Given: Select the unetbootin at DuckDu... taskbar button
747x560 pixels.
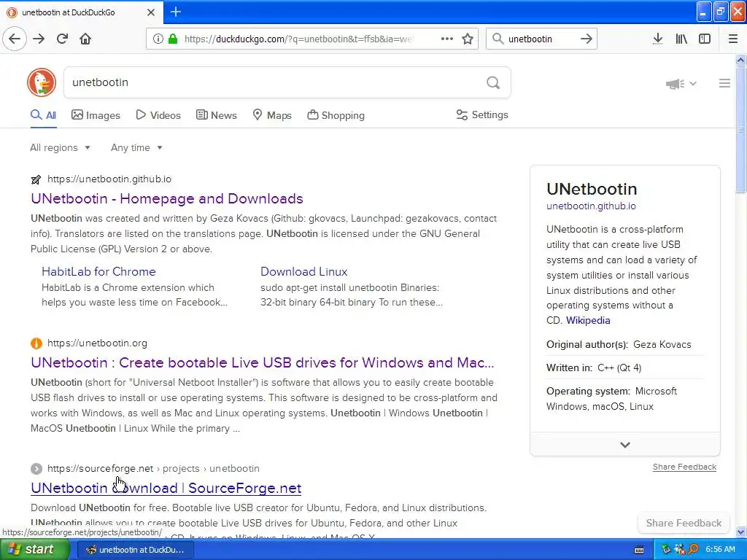Looking at the screenshot, I should 135,550.
